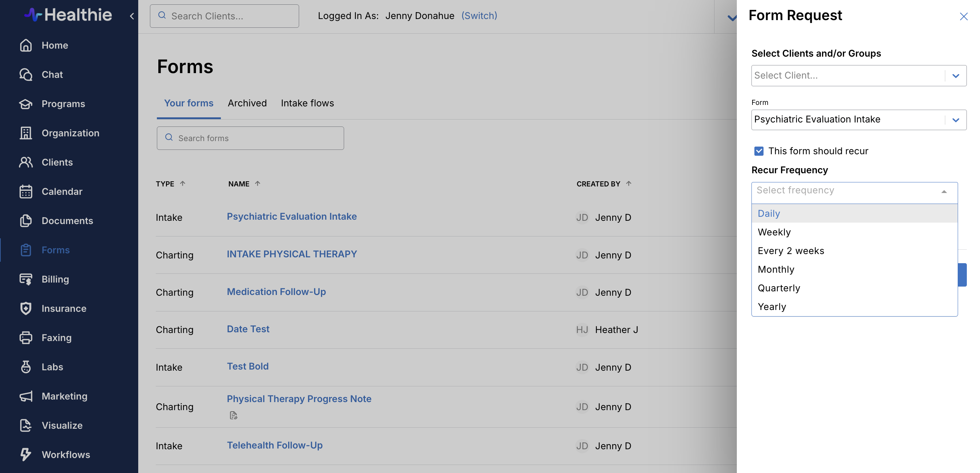Sort forms by Created By column
980x473 pixels.
coord(629,183)
